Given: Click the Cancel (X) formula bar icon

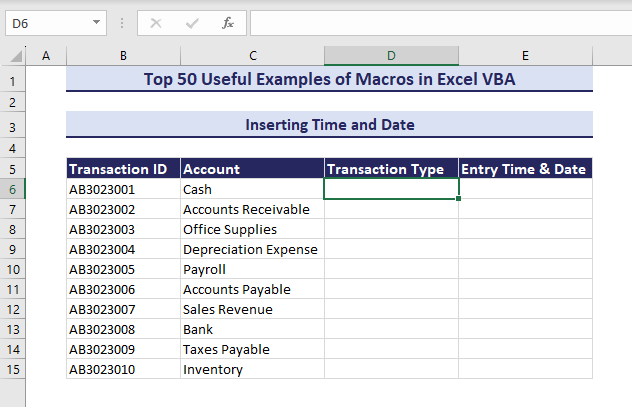Looking at the screenshot, I should [156, 22].
